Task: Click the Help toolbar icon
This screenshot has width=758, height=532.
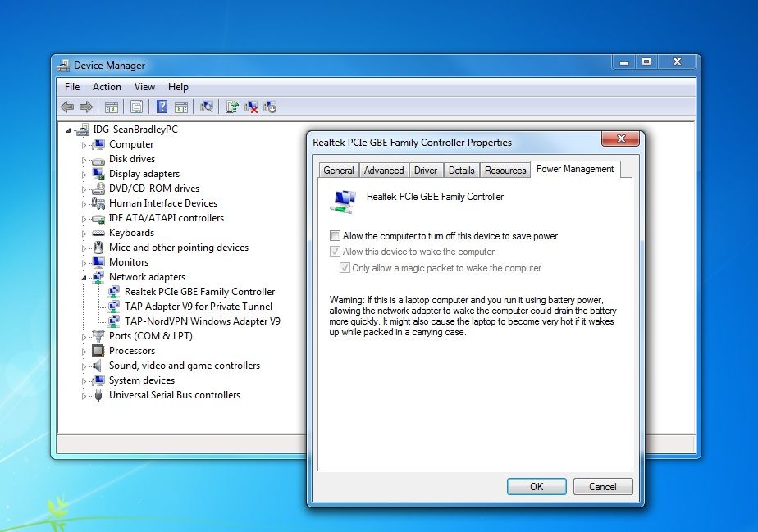Action: 161,106
